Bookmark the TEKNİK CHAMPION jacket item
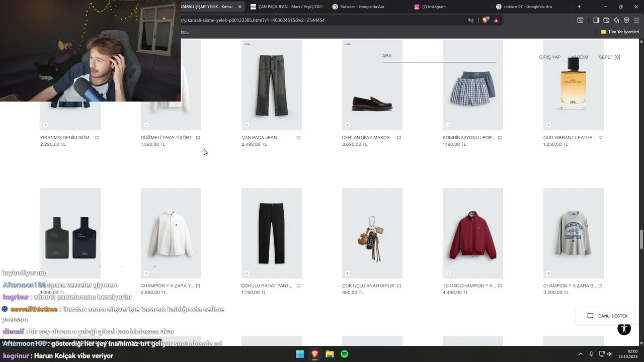The image size is (644, 362). point(500,286)
